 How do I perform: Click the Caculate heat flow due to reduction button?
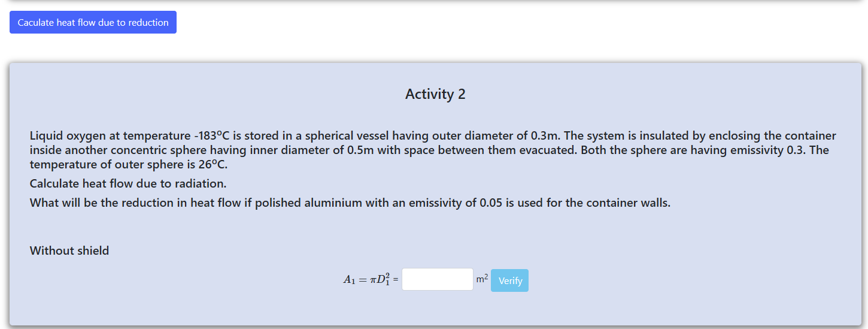pos(93,22)
